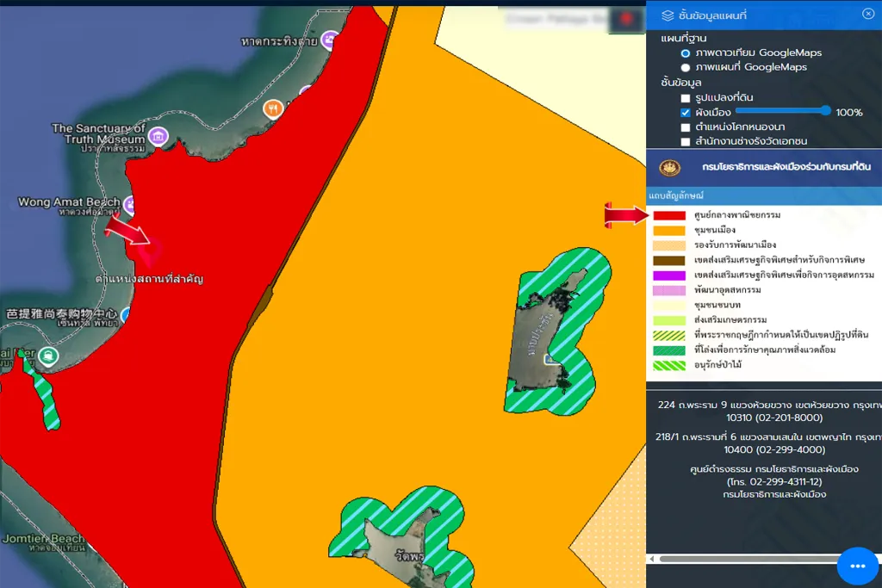Enable the ตำแหน่งโคกหนองนา layer checkbox
The width and height of the screenshot is (882, 588).
pyautogui.click(x=686, y=127)
